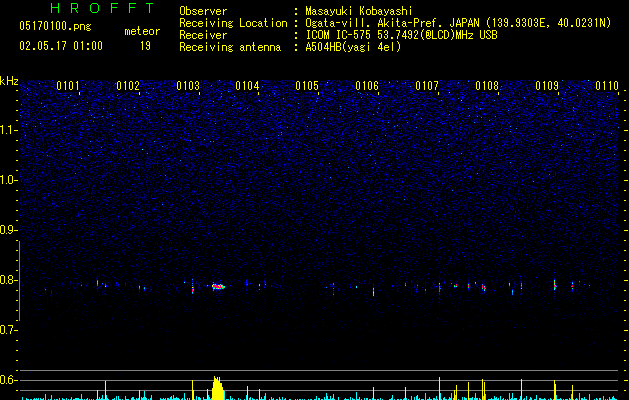Click the meteor label
Image resolution: width=629 pixels, height=400 pixels.
click(x=142, y=31)
